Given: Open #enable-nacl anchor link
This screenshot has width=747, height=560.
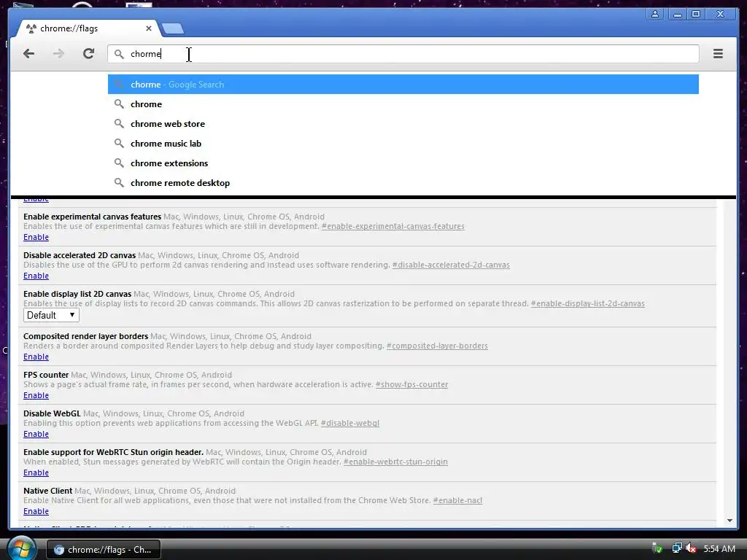Looking at the screenshot, I should tap(457, 500).
